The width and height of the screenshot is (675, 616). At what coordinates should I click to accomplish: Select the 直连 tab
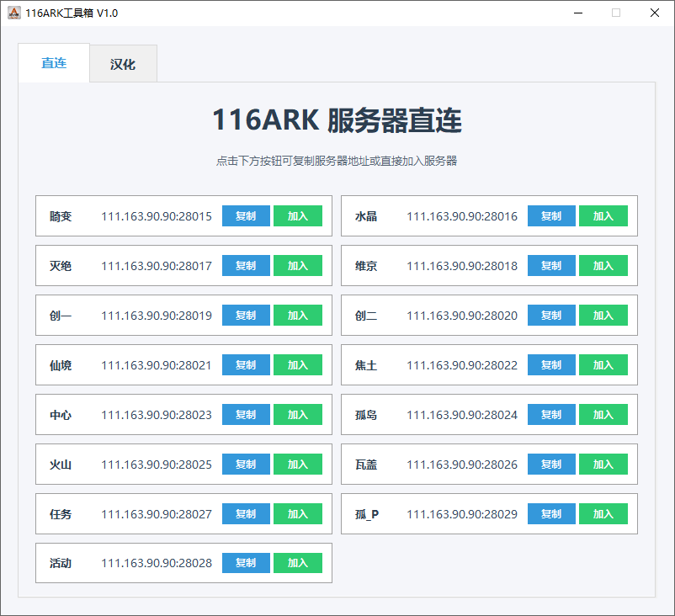click(54, 63)
